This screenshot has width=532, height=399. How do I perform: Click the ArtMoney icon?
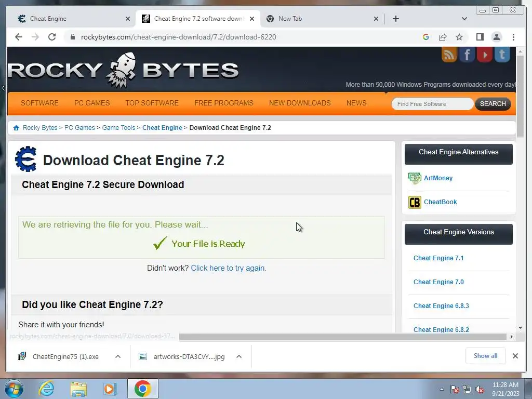[415, 178]
